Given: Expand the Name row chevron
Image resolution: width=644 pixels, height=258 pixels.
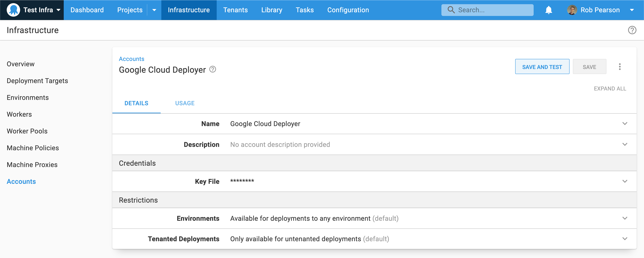Looking at the screenshot, I should click(625, 123).
